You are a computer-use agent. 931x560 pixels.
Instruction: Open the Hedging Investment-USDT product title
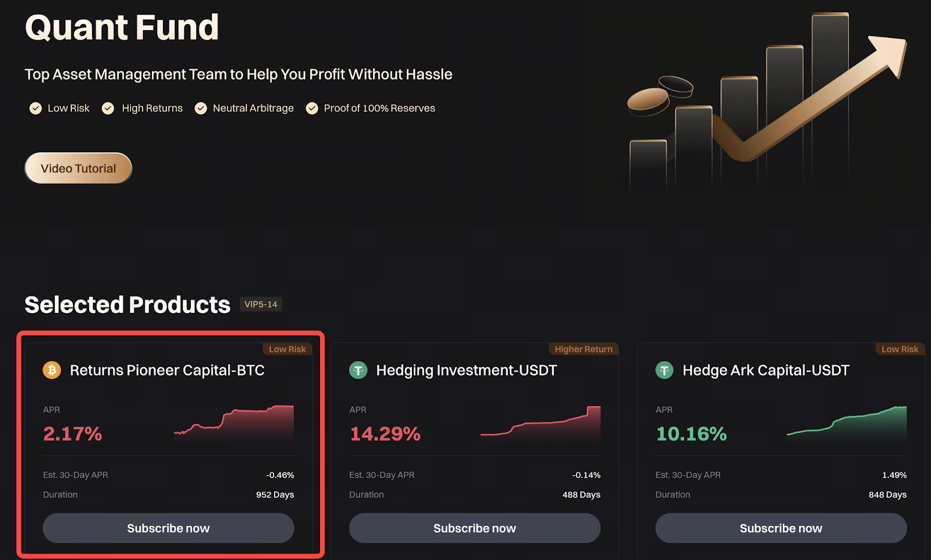(x=466, y=370)
